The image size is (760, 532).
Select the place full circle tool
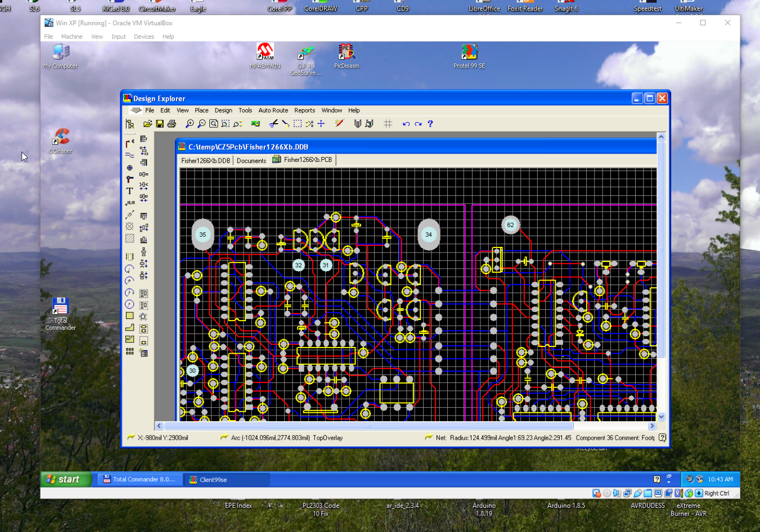tap(129, 304)
